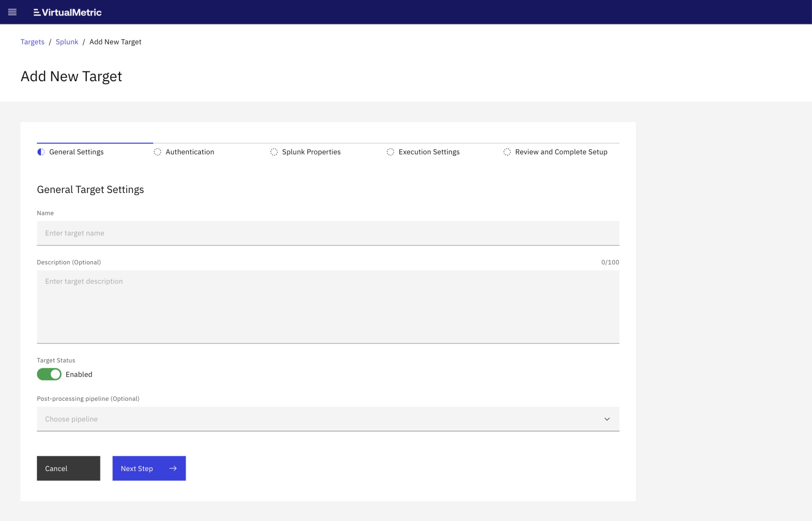Screen dimensions: 812x521
Task: Click the half-filled General Settings progress icon
Action: [x=41, y=152]
